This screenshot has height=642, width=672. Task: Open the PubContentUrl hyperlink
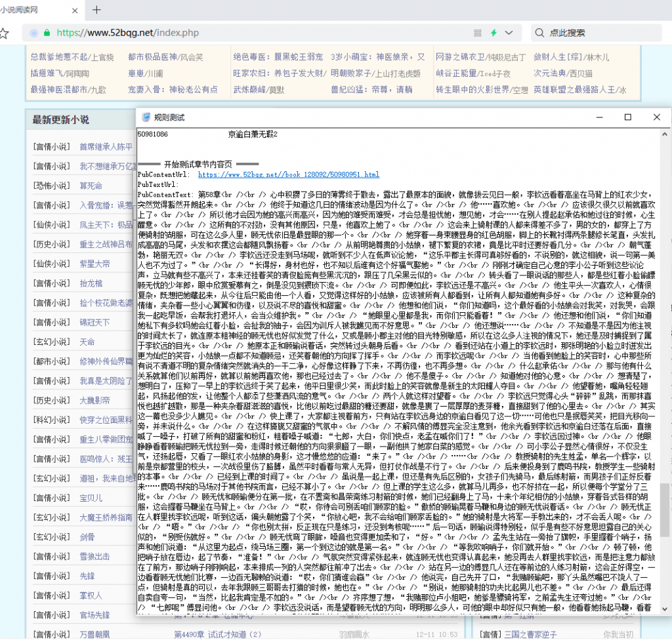289,174
